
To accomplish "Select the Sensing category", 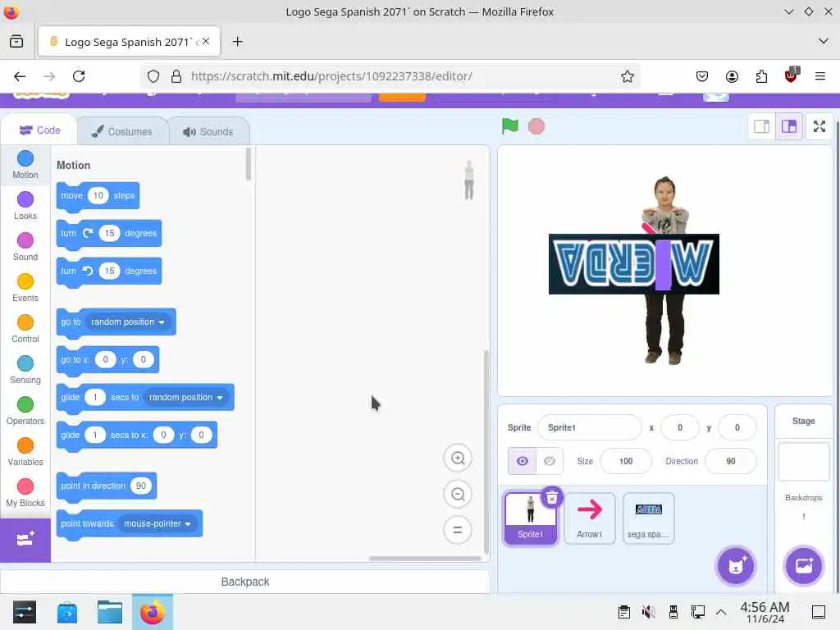I will click(25, 370).
